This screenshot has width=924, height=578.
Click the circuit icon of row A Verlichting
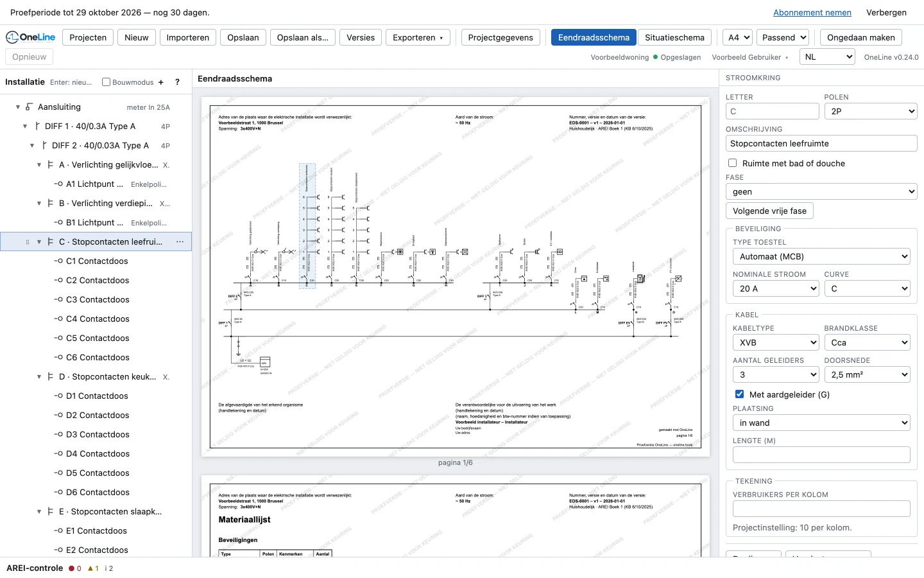[51, 165]
